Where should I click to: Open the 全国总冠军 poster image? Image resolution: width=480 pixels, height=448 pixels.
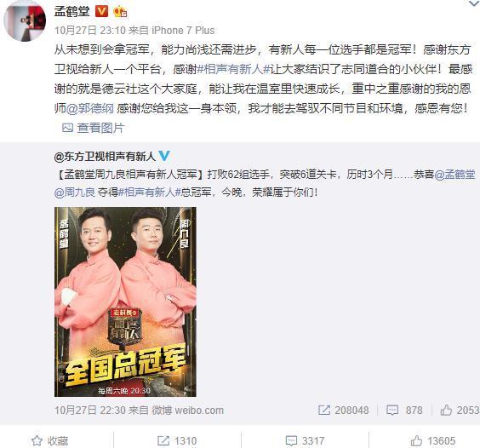click(x=125, y=302)
